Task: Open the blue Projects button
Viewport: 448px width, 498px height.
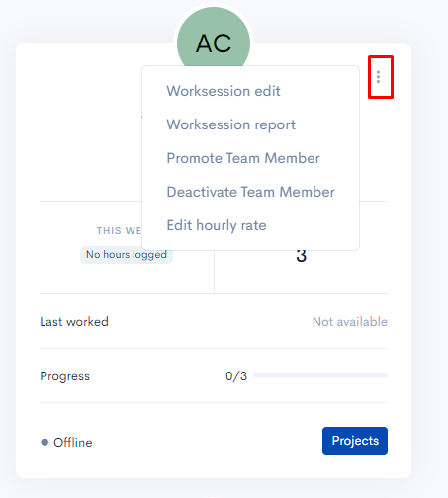Action: coord(355,441)
